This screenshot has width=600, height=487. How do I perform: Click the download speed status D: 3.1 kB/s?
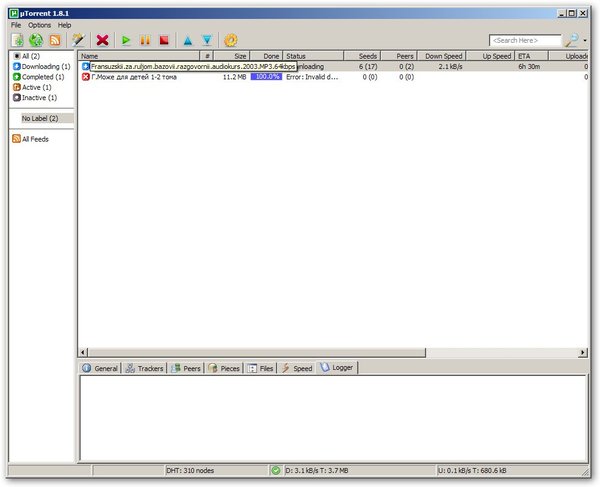(x=317, y=471)
